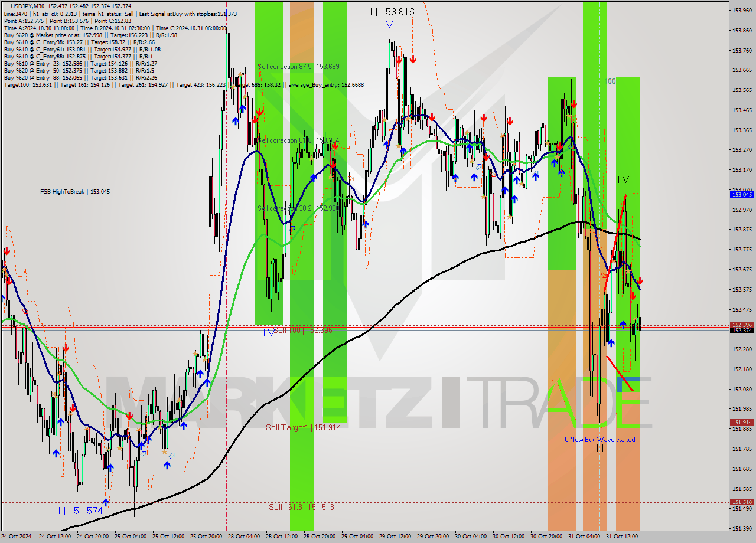Click the 'Sell correction 87.5 | 153.699' label
Screen dimensions: 756x543
(298, 67)
